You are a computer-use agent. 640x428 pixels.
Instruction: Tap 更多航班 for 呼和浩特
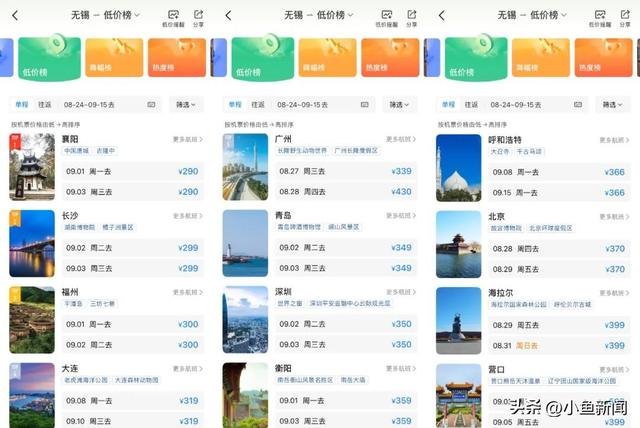click(x=614, y=140)
